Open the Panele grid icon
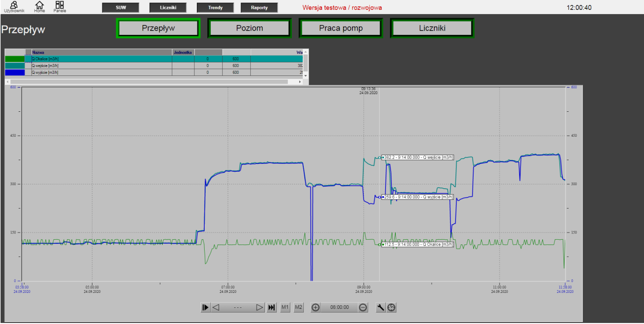644x324 pixels. click(59, 6)
